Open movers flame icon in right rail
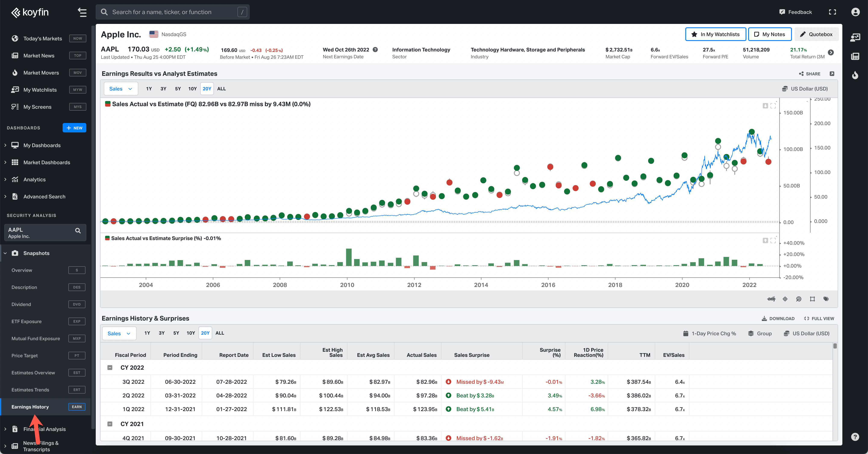This screenshot has width=868, height=454. [x=855, y=75]
